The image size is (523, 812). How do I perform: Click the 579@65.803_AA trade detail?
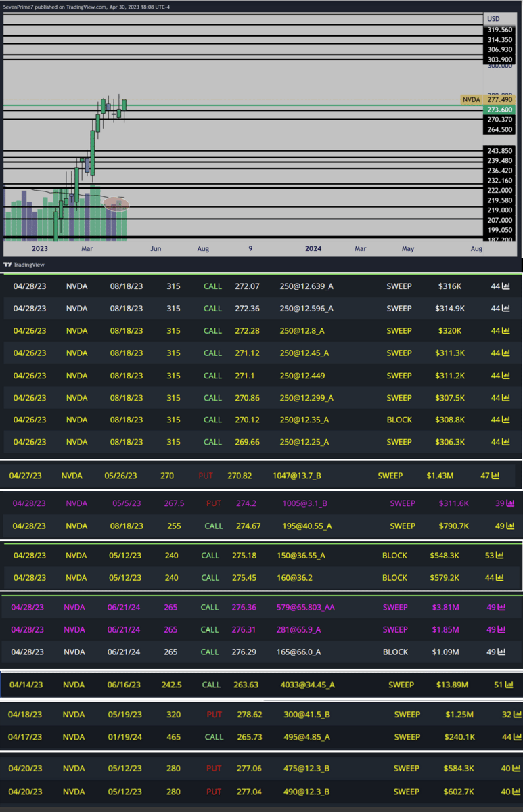[306, 607]
